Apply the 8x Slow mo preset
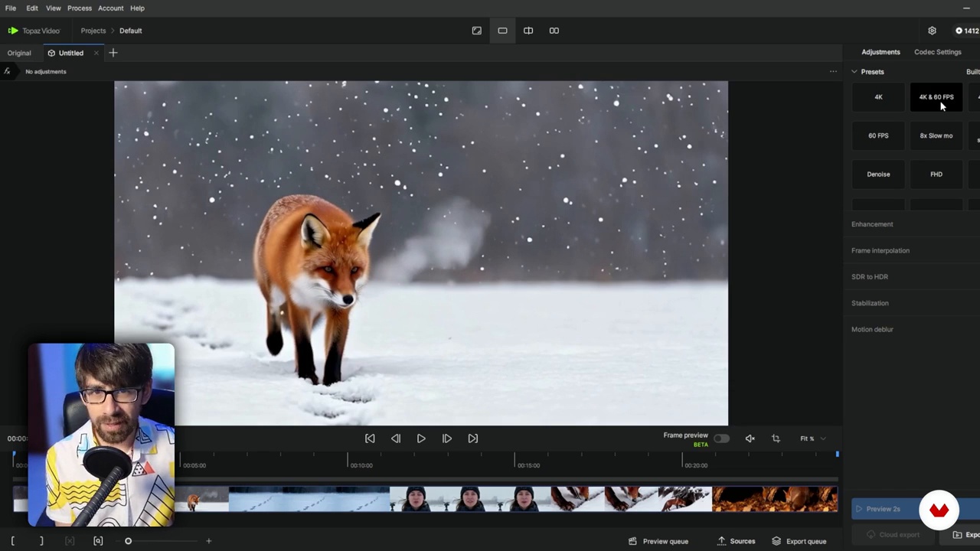The height and width of the screenshot is (551, 980). click(x=936, y=135)
